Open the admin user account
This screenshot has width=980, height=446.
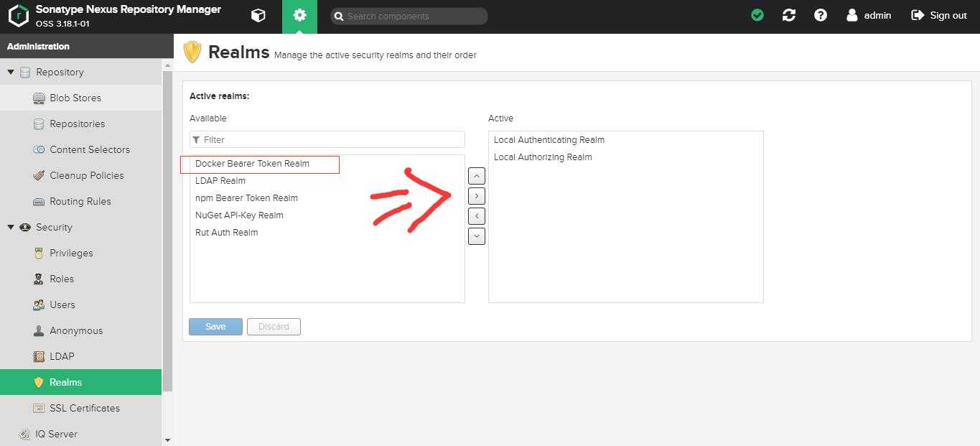[x=869, y=15]
